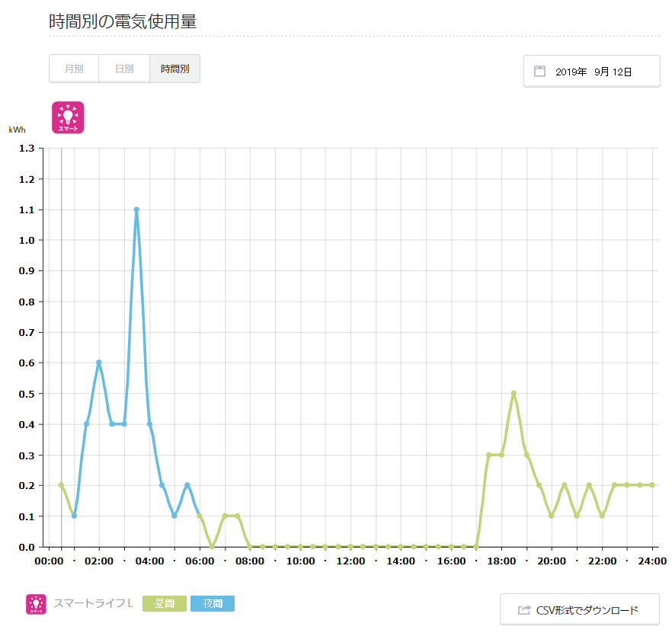This screenshot has width=672, height=636.
Task: Toggle the 夜間 nighttime legend swatch
Action: 213,603
